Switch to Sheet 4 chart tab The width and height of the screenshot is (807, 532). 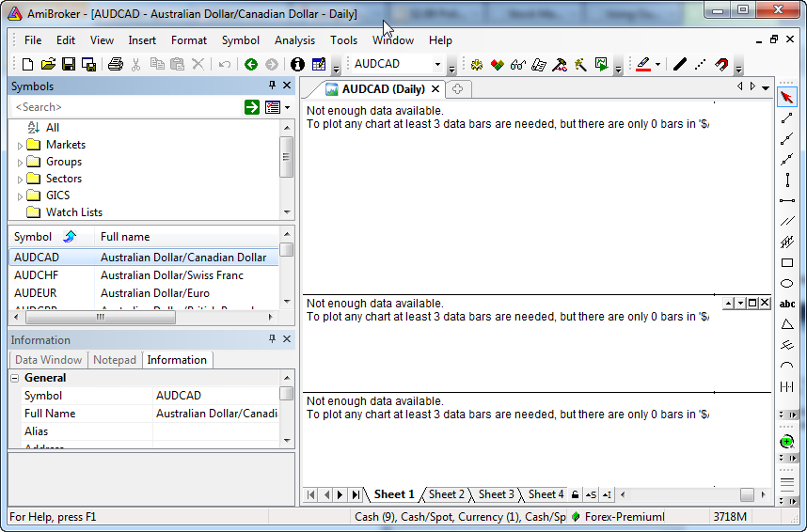[546, 494]
